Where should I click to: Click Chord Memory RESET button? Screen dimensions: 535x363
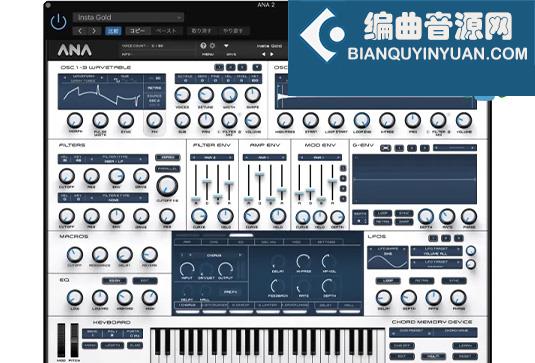pyautogui.click(x=465, y=356)
